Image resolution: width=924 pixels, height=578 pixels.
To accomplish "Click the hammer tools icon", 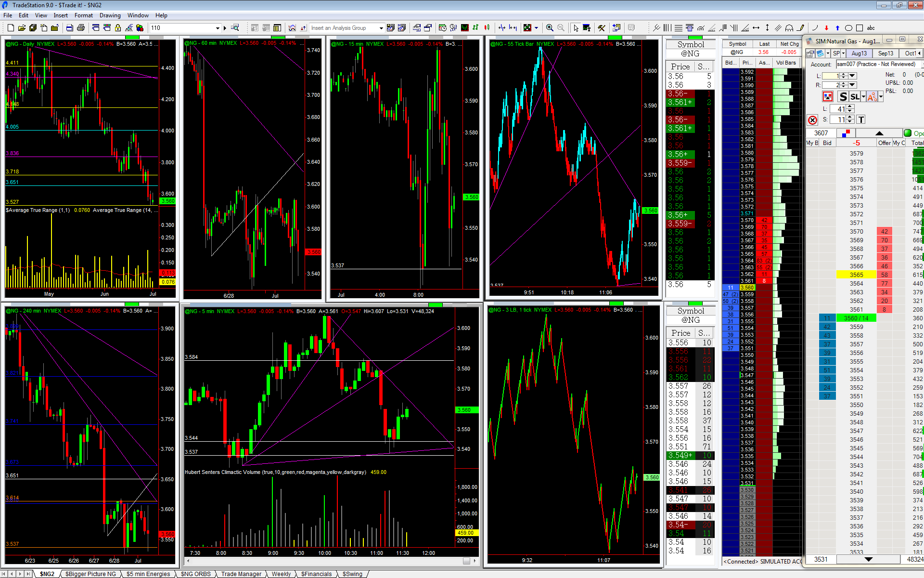I will [x=602, y=28].
